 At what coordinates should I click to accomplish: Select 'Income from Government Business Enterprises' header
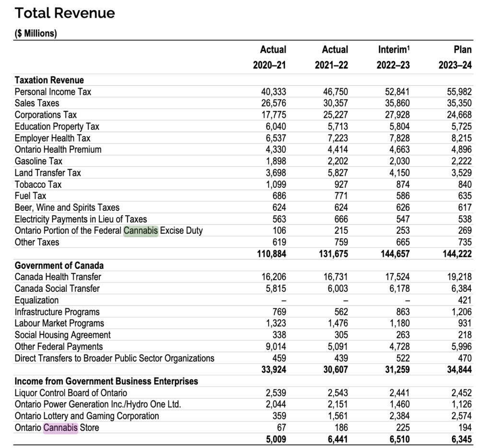click(x=106, y=381)
